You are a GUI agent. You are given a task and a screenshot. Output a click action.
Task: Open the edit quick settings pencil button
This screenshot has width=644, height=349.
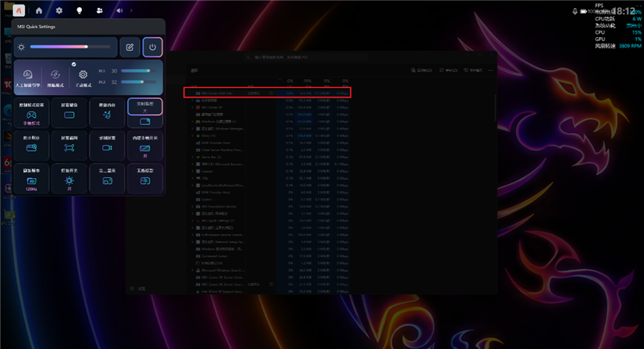point(130,47)
